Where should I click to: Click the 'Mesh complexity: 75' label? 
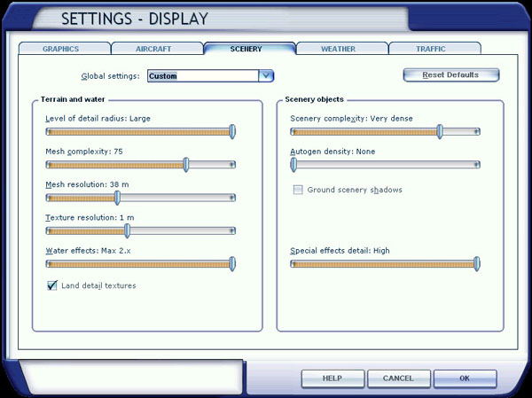tap(84, 152)
